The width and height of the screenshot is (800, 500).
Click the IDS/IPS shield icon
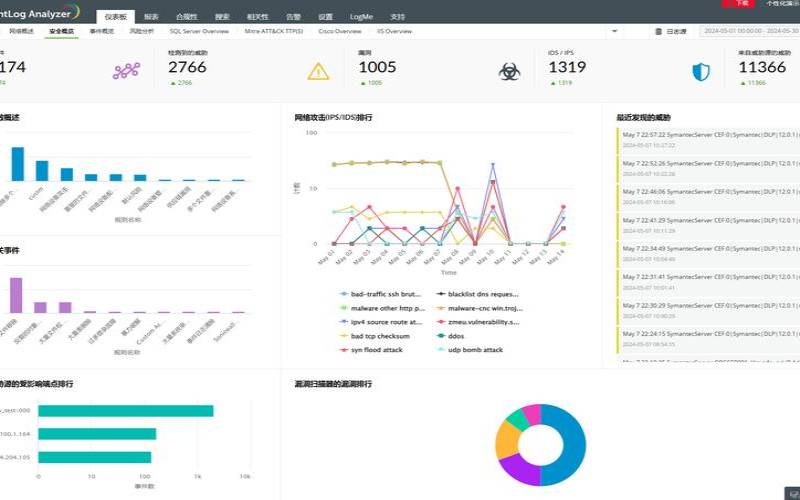click(701, 71)
